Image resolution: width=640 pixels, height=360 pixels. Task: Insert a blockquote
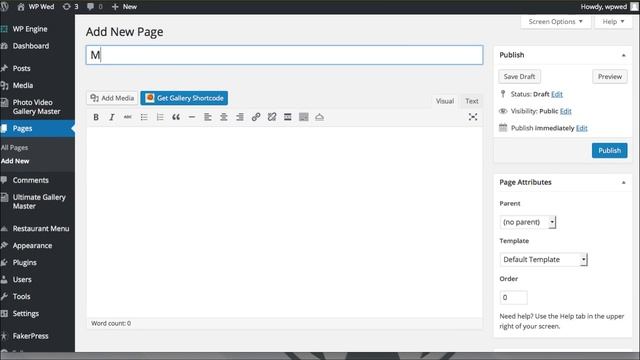click(176, 117)
